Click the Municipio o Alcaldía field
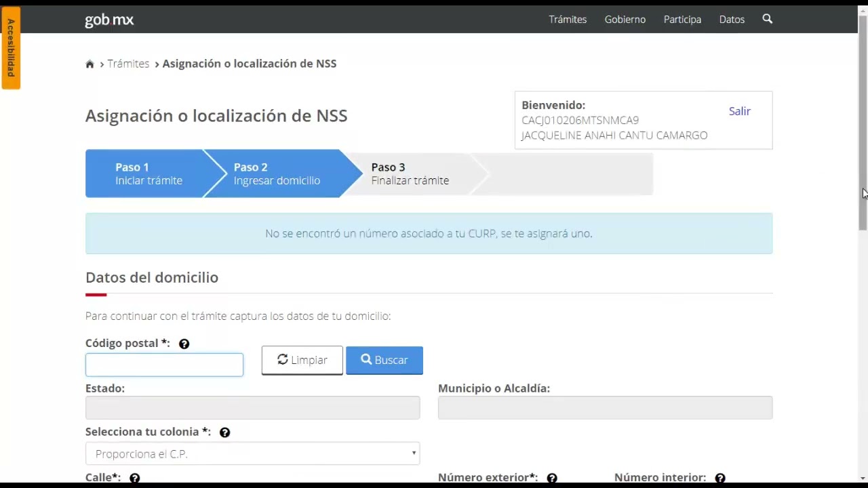868x488 pixels. tap(605, 407)
